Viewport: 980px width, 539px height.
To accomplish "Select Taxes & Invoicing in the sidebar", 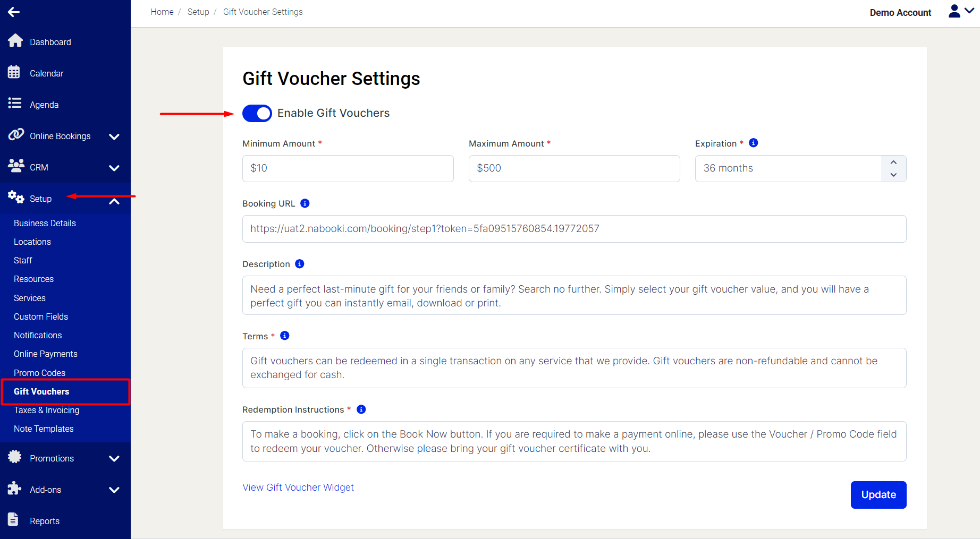I will coord(47,410).
